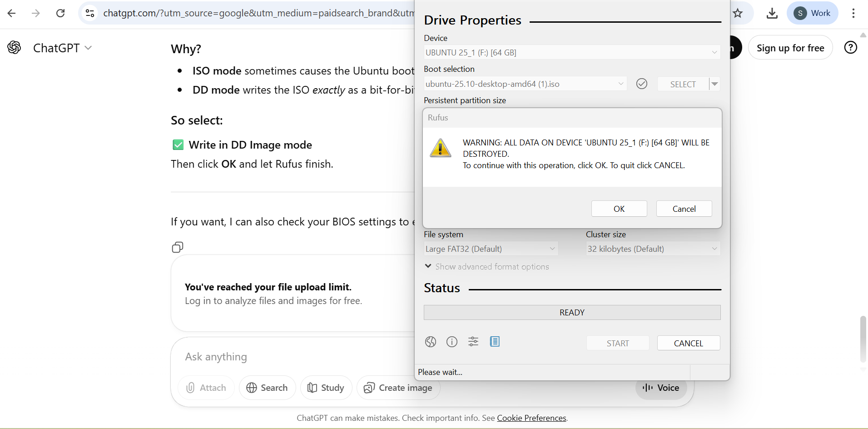The height and width of the screenshot is (429, 868).
Task: Click the ISO checksum checkmark icon
Action: coord(642,84)
